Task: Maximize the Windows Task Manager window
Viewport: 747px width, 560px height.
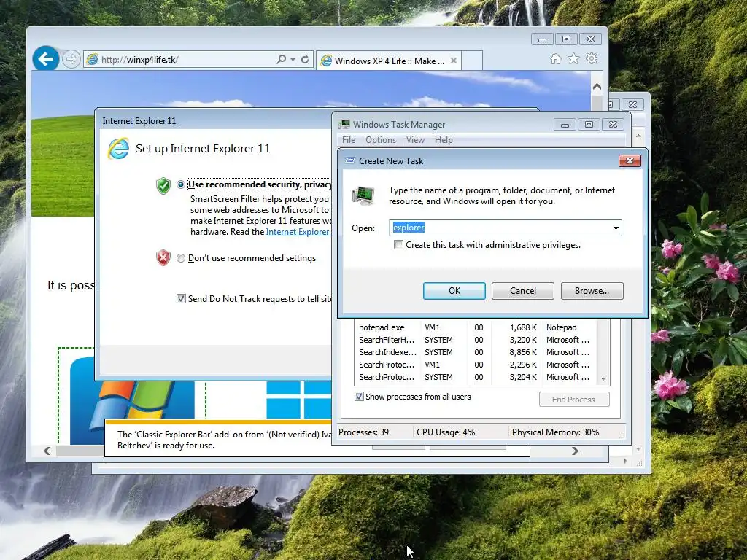Action: tap(589, 125)
